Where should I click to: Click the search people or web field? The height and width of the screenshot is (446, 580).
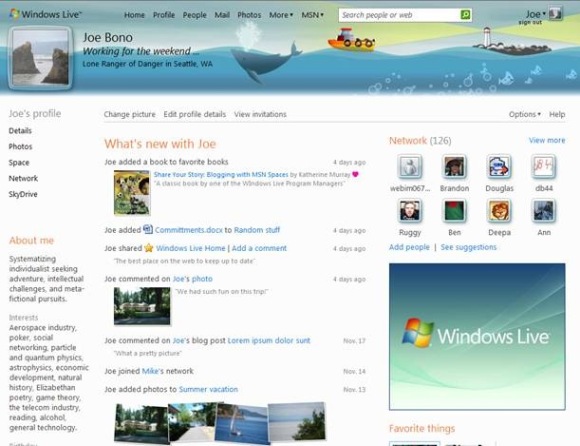coord(399,15)
